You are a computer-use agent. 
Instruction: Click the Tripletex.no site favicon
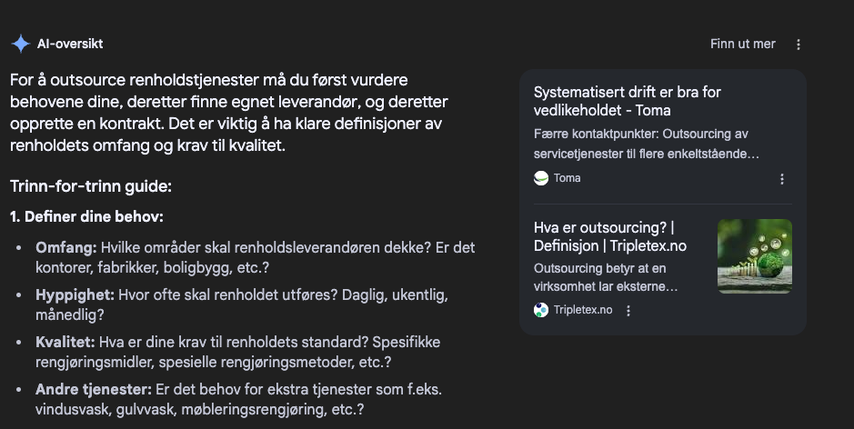pos(541,310)
